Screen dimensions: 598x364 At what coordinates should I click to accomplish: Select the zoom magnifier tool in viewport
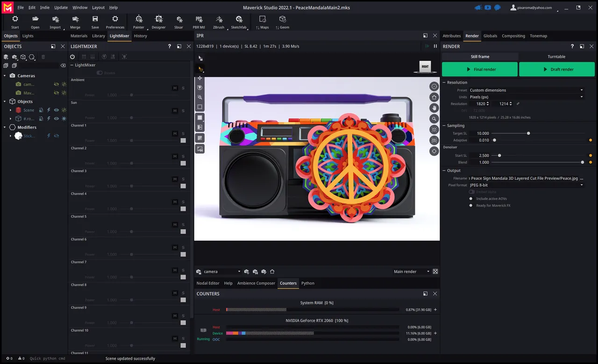click(x=434, y=119)
